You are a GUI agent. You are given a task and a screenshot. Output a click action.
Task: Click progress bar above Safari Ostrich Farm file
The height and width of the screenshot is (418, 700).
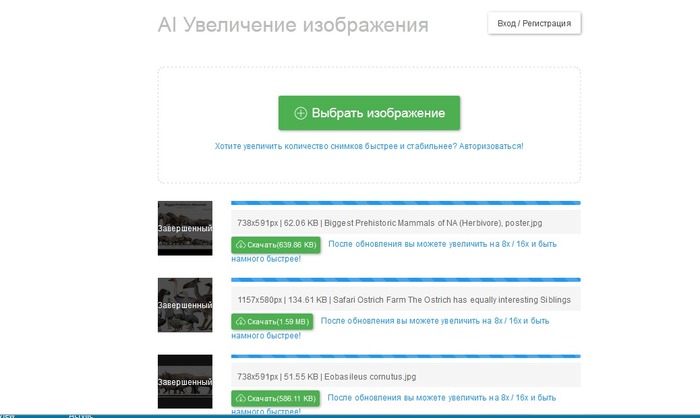(405, 280)
